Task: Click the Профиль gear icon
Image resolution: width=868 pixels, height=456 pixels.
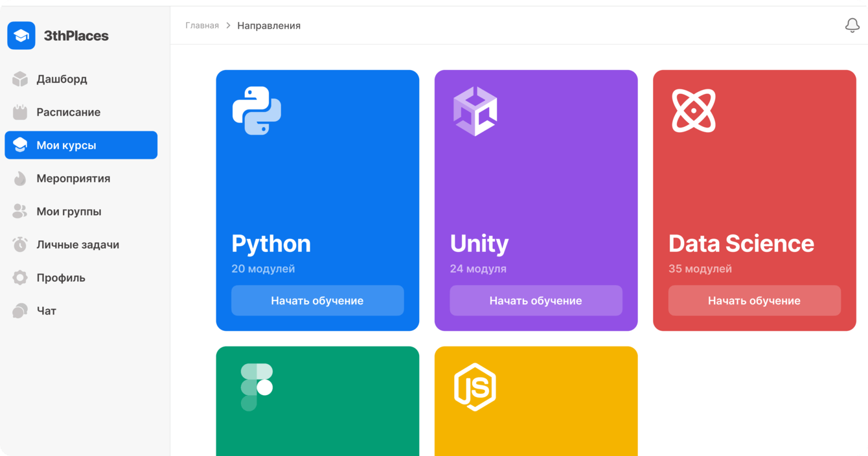Action: (20, 277)
